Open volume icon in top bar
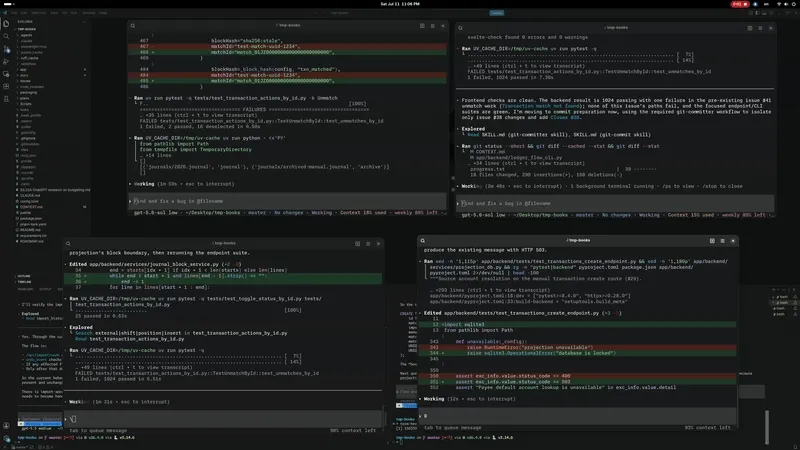This screenshot has width=800, height=450. 786,4
